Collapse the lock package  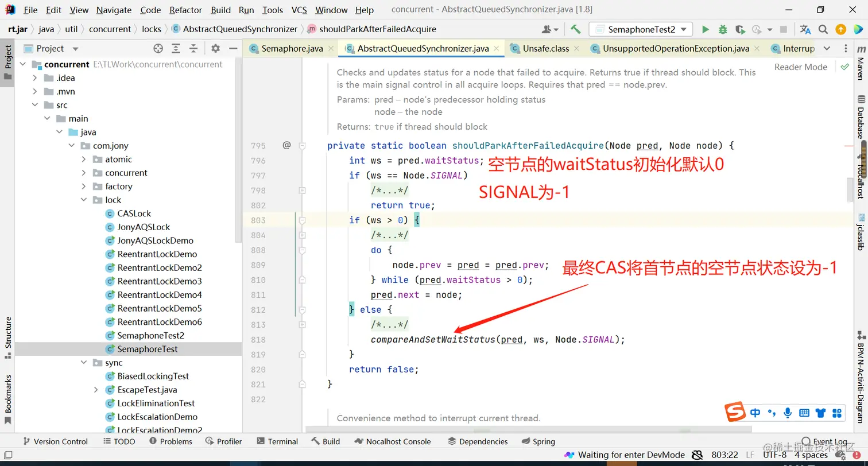coord(84,200)
